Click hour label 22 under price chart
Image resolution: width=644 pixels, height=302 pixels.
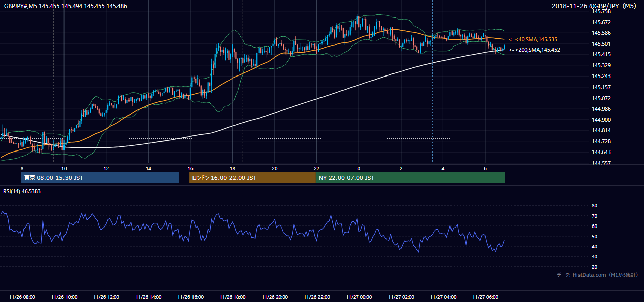pyautogui.click(x=316, y=168)
